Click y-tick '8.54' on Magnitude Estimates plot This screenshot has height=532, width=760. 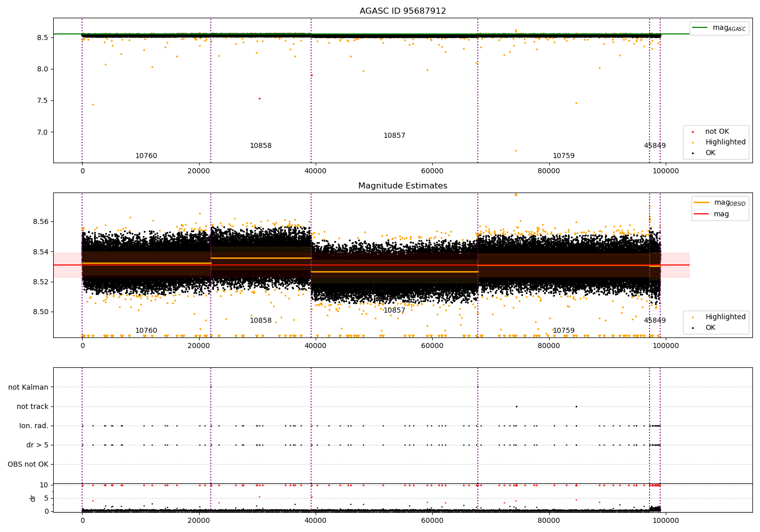[41, 252]
